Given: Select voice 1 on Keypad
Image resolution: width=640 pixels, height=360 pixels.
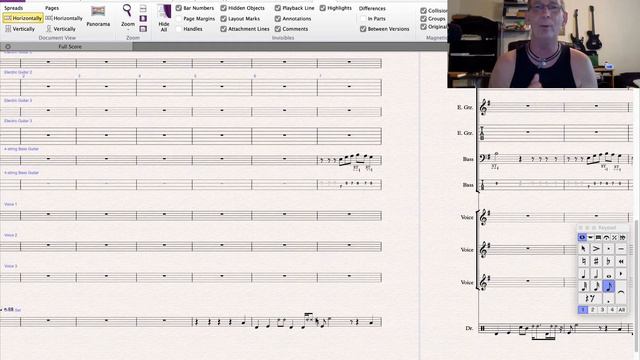Looking at the screenshot, I should (x=583, y=310).
